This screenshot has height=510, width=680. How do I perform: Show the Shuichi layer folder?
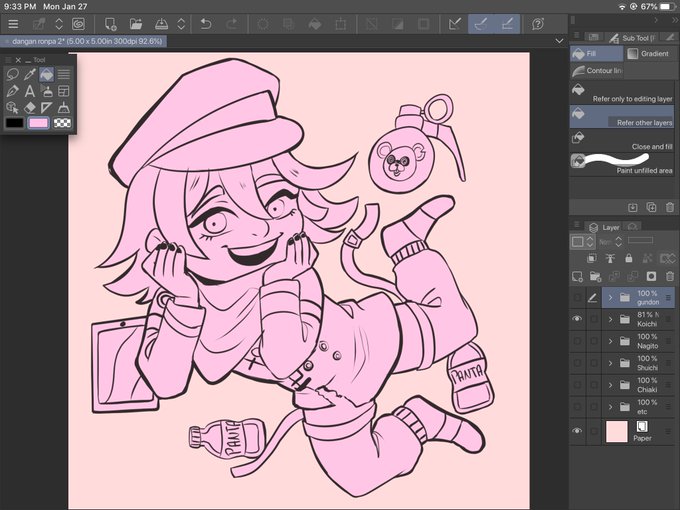(x=577, y=363)
